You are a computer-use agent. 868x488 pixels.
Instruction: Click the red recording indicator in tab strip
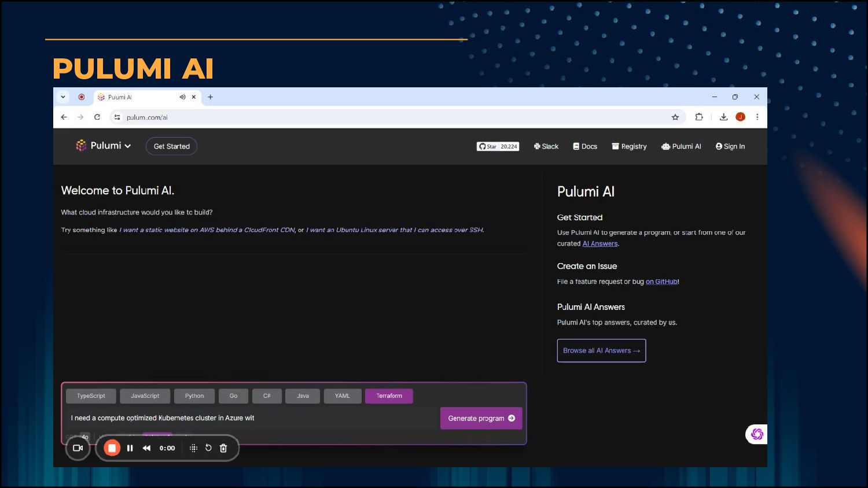tap(82, 97)
